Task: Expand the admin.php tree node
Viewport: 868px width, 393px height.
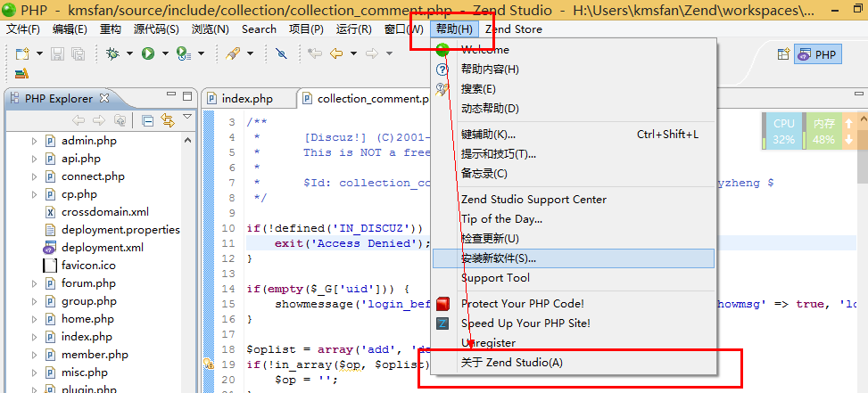Action: (34, 141)
